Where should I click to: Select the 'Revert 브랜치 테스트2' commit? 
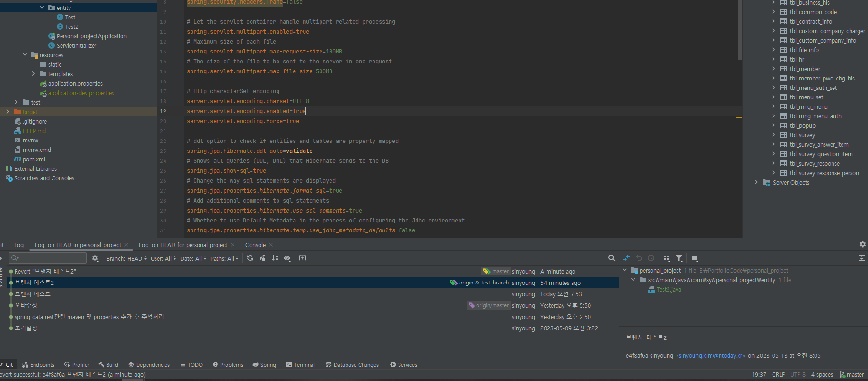312,271
